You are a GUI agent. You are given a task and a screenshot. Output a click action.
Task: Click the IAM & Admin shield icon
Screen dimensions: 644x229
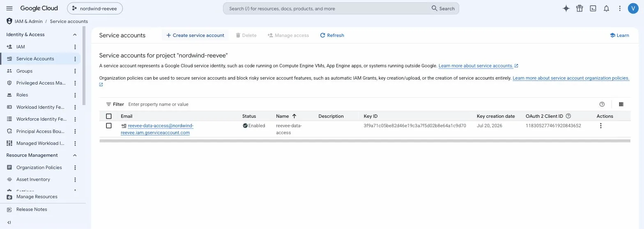(9, 21)
